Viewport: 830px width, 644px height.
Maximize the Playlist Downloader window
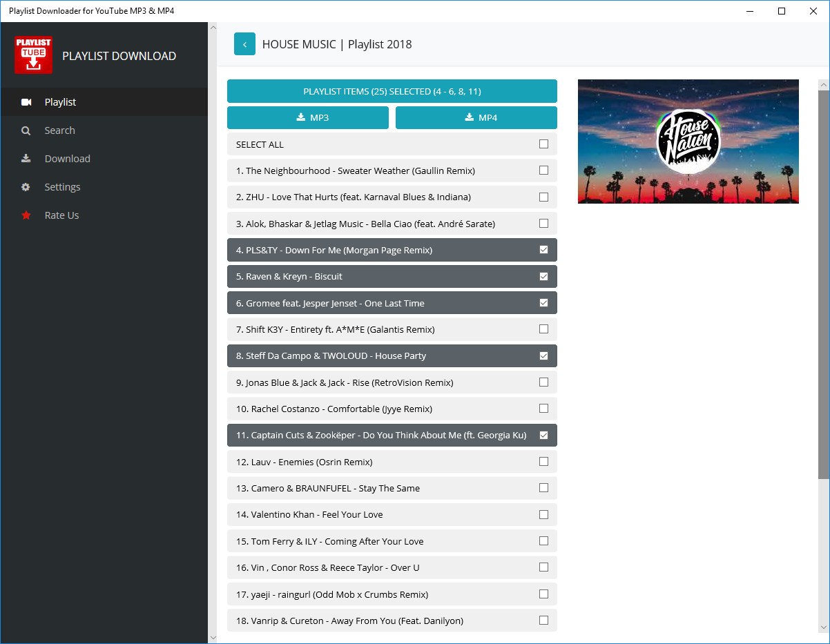pos(782,11)
